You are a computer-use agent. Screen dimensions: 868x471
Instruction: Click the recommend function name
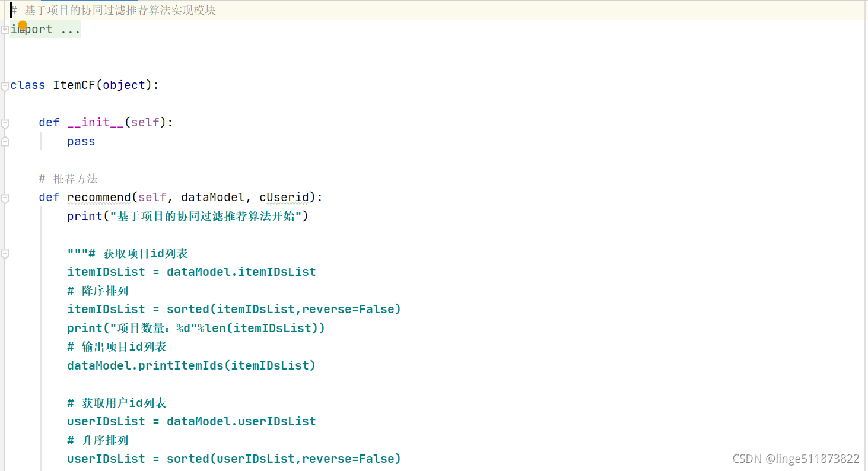point(99,197)
